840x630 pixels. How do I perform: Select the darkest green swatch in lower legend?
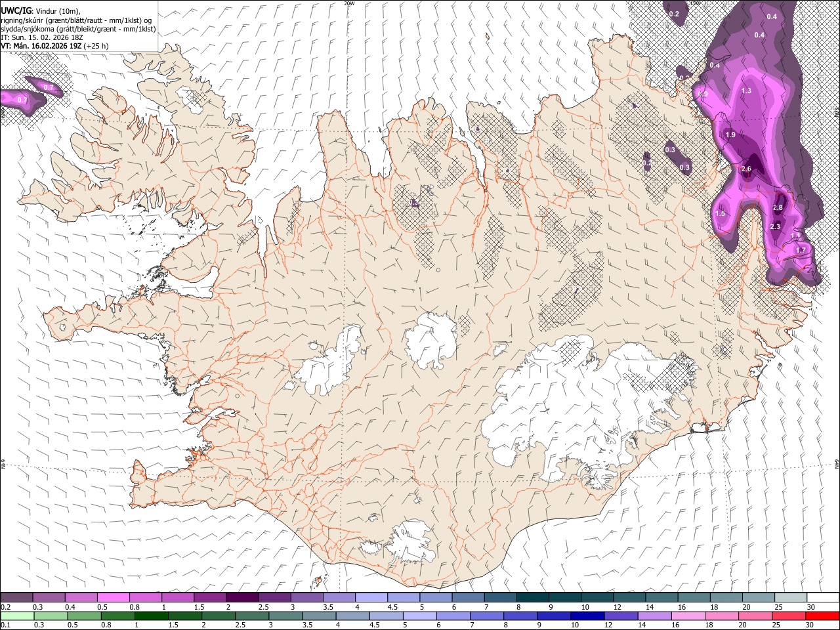point(151,616)
